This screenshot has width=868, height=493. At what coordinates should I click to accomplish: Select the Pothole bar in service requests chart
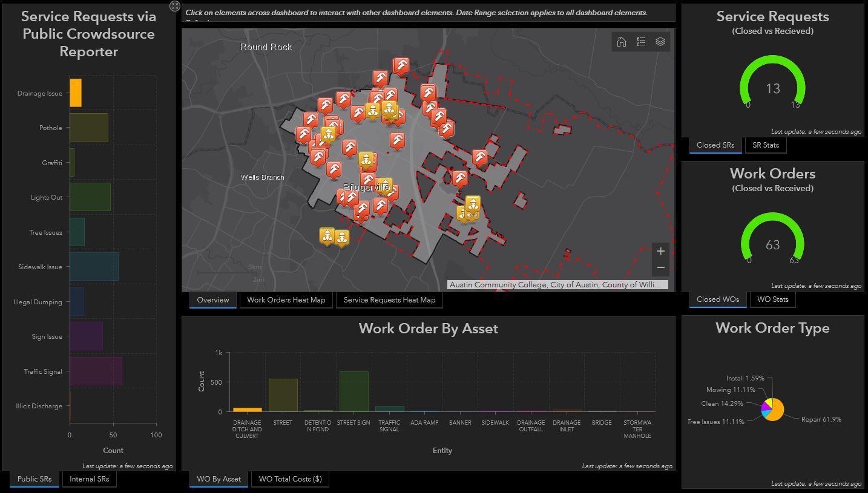click(x=89, y=128)
